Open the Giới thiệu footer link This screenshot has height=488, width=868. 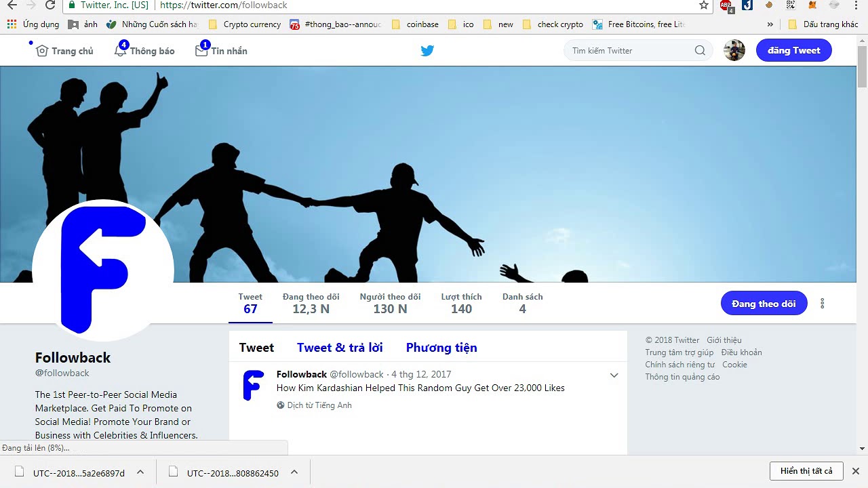(724, 340)
